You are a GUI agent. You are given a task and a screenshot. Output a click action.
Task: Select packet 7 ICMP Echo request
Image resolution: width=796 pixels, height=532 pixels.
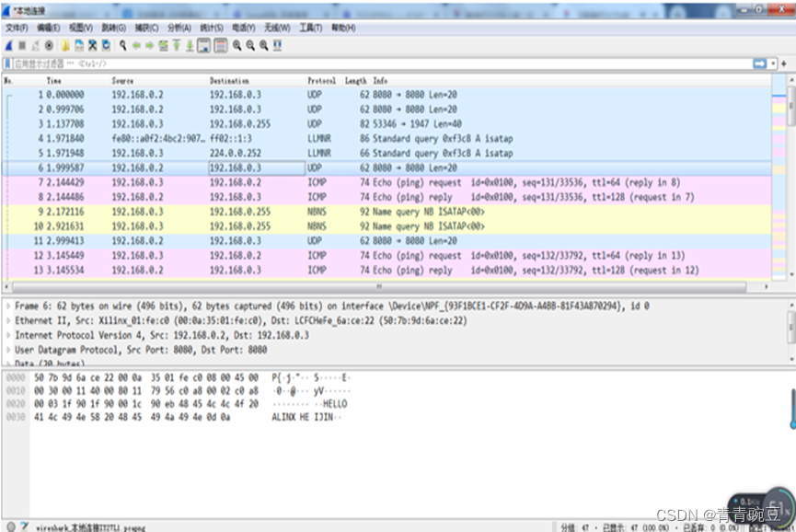point(386,182)
